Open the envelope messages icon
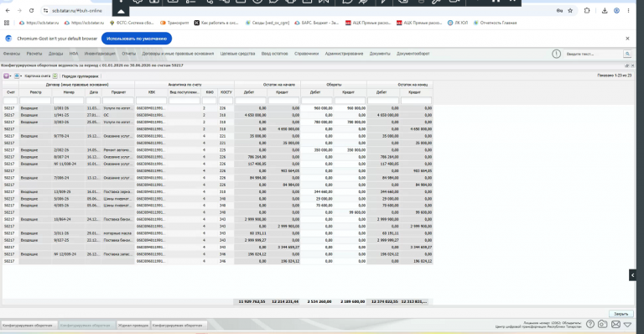The width and height of the screenshot is (644, 334). [x=615, y=325]
